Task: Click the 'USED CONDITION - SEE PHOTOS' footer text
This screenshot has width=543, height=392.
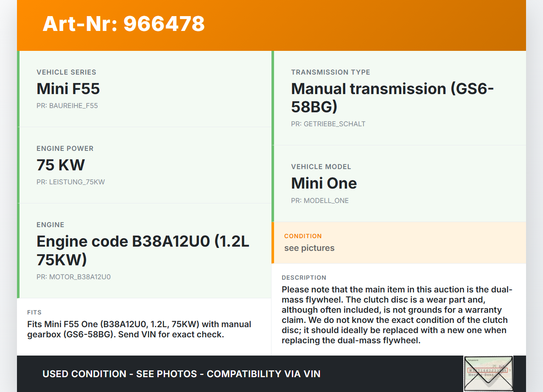Action: [181, 374]
